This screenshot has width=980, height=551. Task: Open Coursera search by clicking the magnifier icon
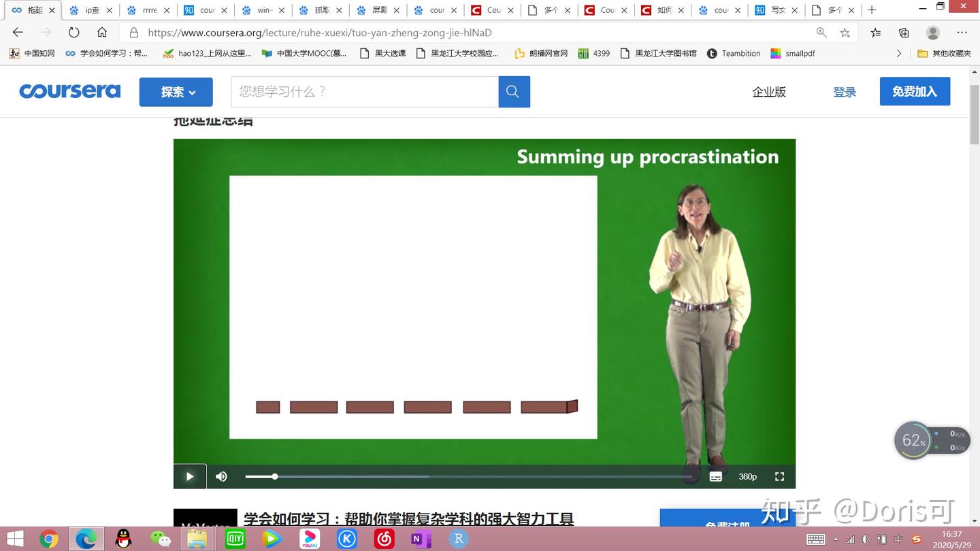(x=513, y=91)
